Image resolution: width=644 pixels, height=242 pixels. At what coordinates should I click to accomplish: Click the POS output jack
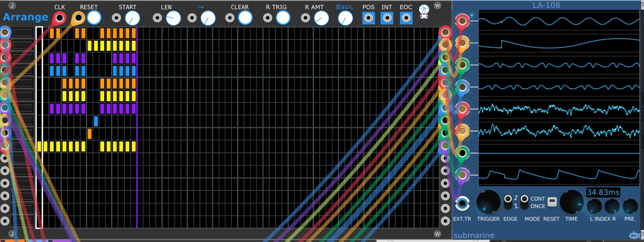(368, 18)
